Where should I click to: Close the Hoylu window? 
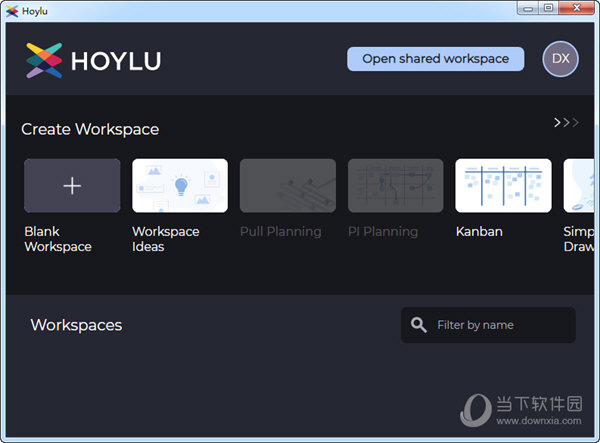(x=577, y=8)
